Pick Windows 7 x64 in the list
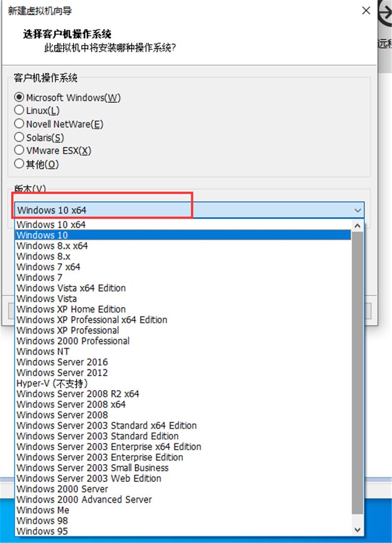 click(183, 267)
